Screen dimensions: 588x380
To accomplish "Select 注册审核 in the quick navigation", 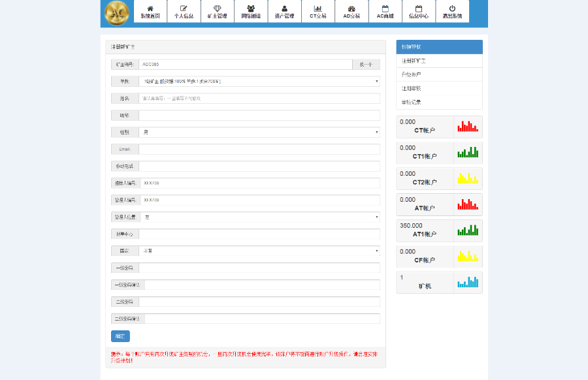I will (439, 88).
